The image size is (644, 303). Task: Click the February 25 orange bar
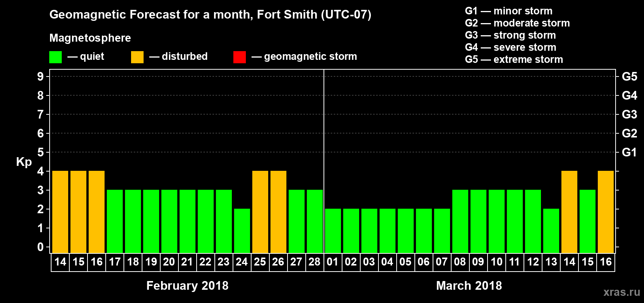260,212
